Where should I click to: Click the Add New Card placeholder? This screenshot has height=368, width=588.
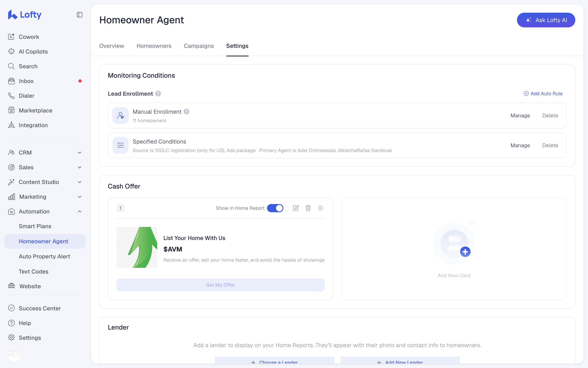(454, 249)
